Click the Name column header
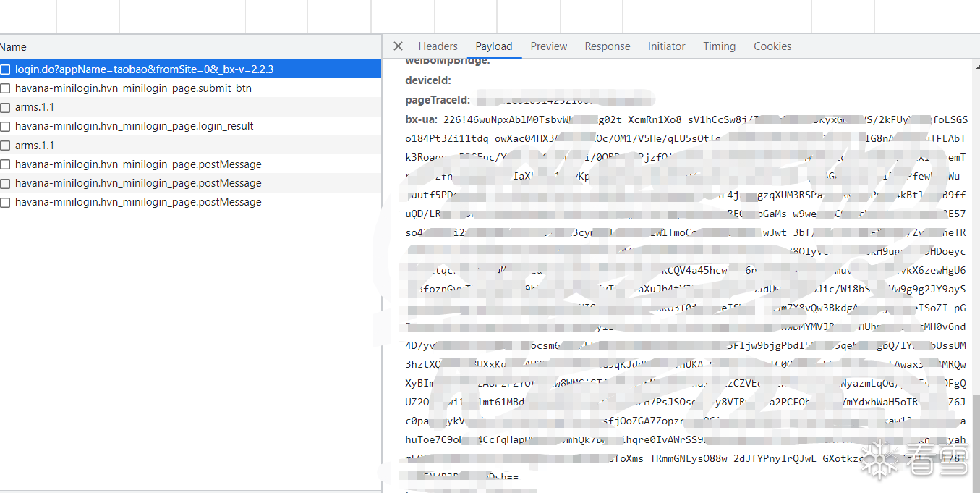This screenshot has width=980, height=493. [x=190, y=47]
